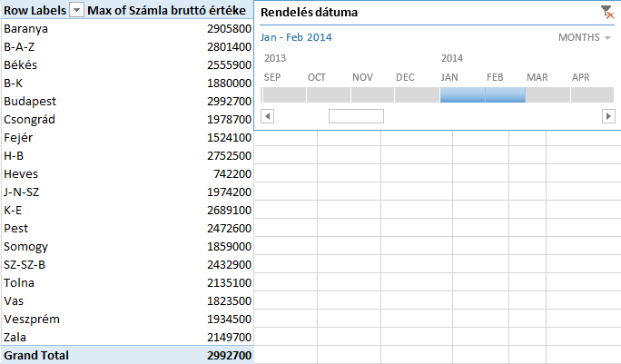Click the timeline left scroll arrow

click(267, 116)
